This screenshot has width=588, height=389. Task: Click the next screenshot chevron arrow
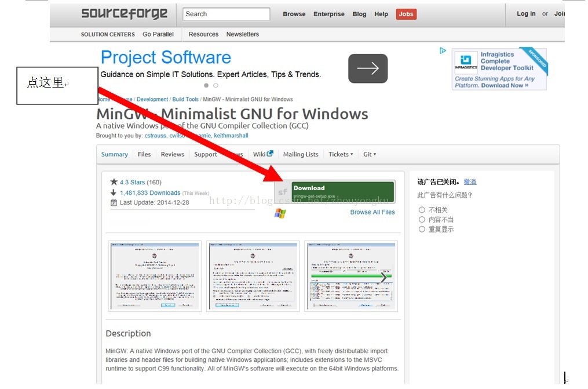tap(384, 278)
